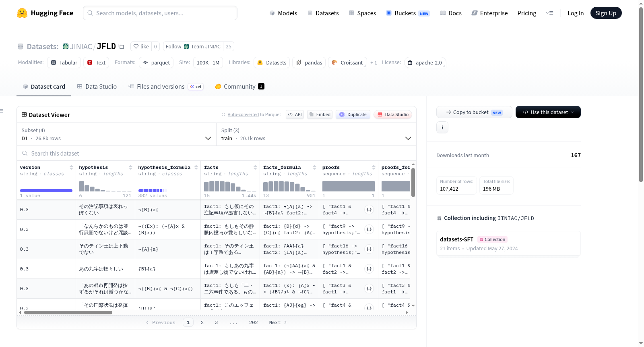Open the Use this dataset dropdown
The image size is (644, 347).
pos(548,112)
